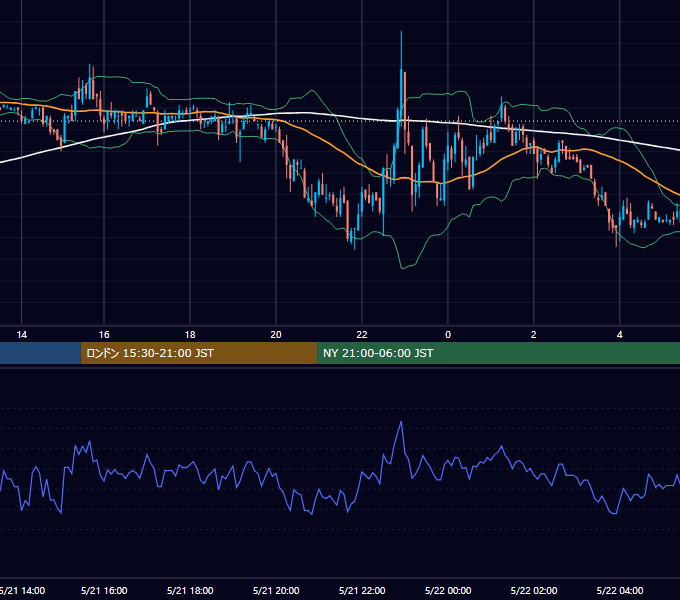
Task: Click the 14 hour label on price chart axis
Action: pyautogui.click(x=21, y=335)
